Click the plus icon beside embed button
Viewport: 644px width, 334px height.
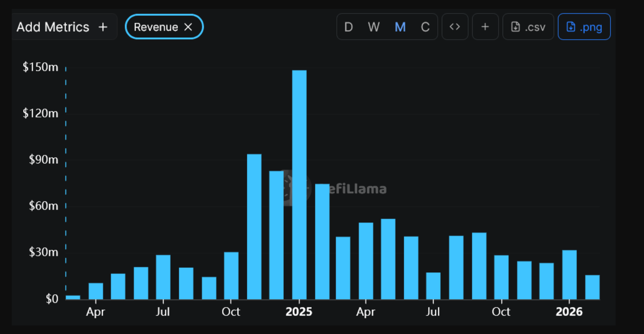(485, 27)
